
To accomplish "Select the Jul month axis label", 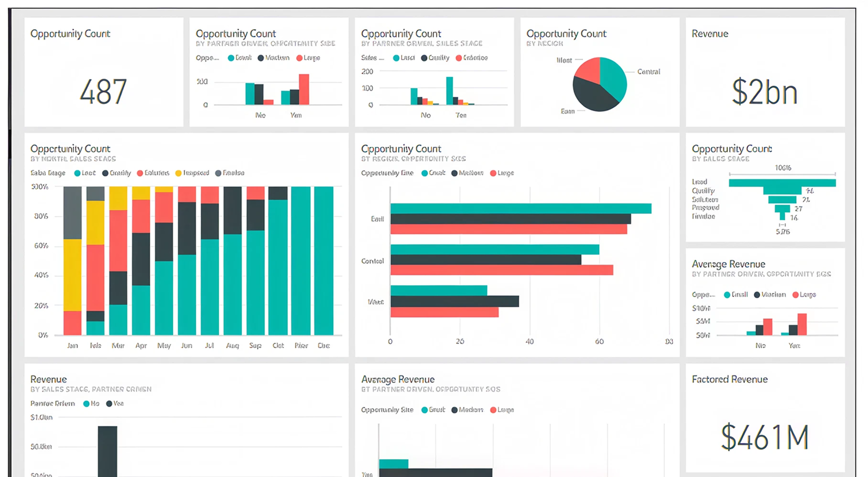I will (209, 346).
